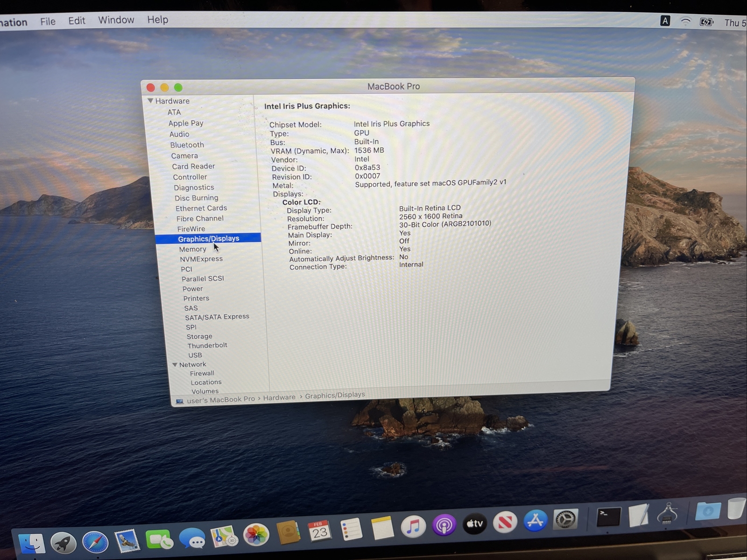Screen dimensions: 747x560
Task: Open the Photos app icon
Action: point(256,535)
